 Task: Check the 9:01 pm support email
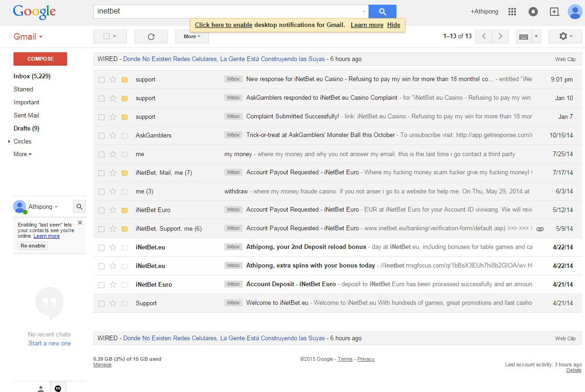pyautogui.click(x=101, y=80)
